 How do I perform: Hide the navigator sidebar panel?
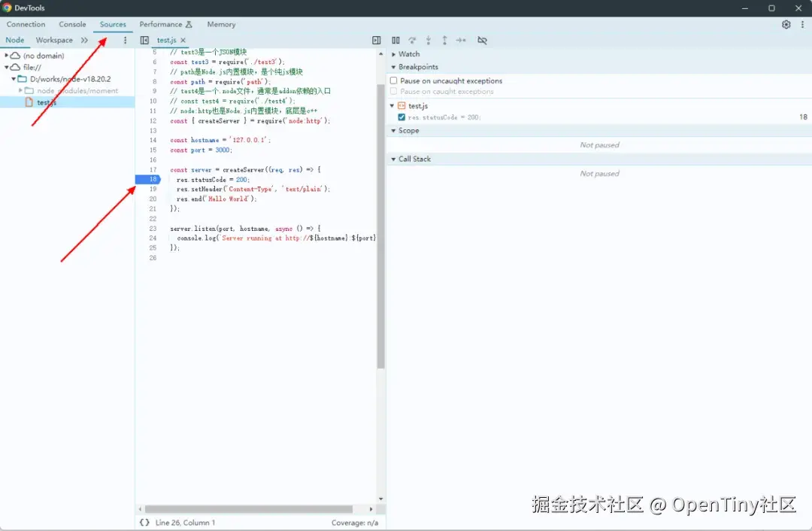point(144,40)
